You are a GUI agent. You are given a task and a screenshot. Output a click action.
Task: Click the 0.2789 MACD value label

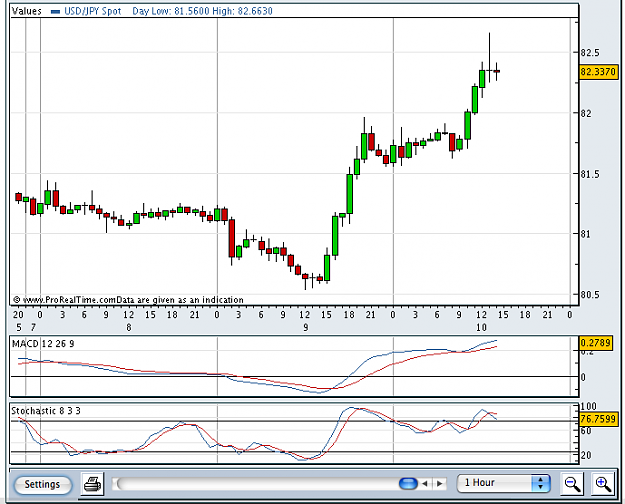click(x=596, y=343)
